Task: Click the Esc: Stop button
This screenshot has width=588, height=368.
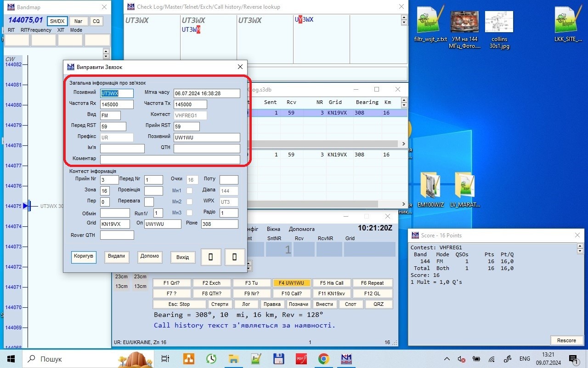Action: [x=179, y=304]
